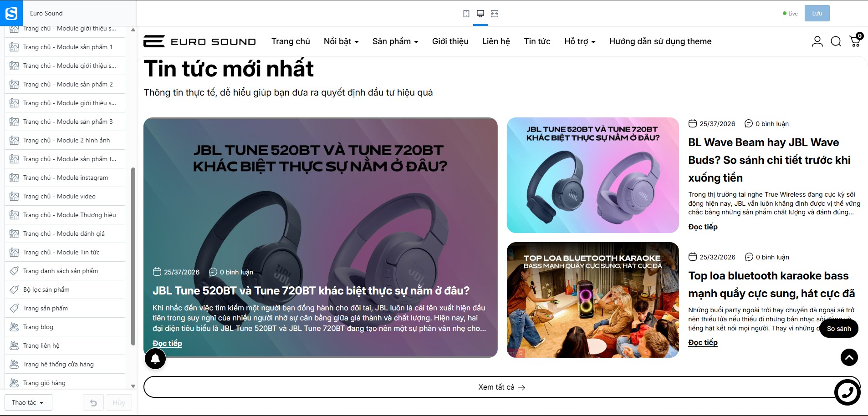The height and width of the screenshot is (416, 868).
Task: Click the Live status indicator
Action: coord(790,14)
